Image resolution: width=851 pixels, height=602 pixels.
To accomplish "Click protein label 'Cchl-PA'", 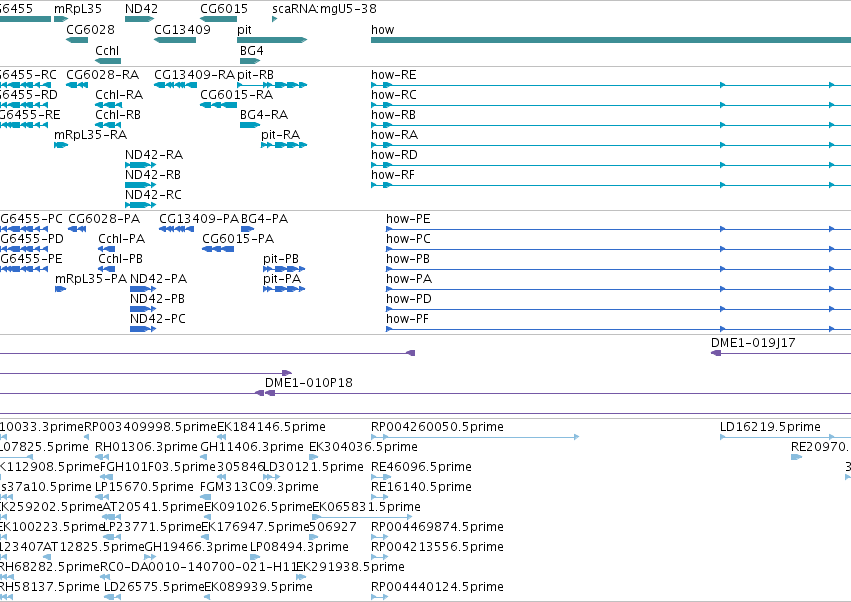I will tap(122, 239).
